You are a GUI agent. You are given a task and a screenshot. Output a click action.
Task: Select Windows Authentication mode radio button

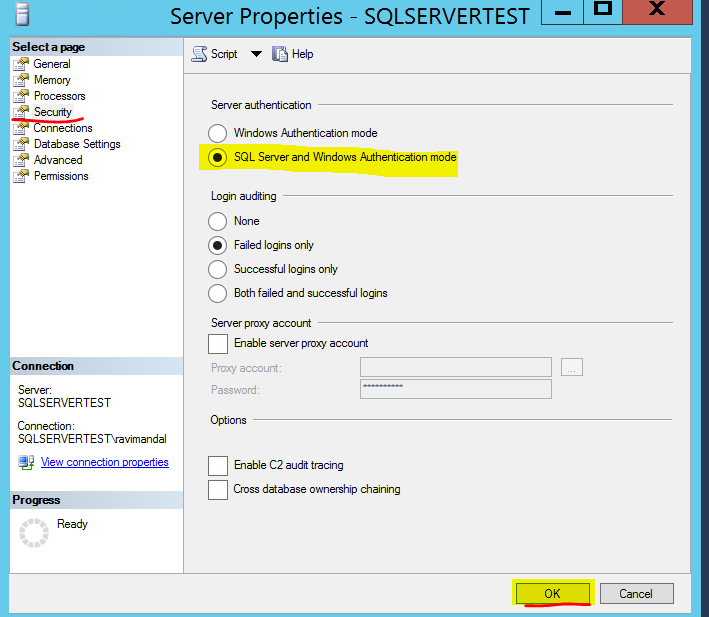pyautogui.click(x=218, y=133)
